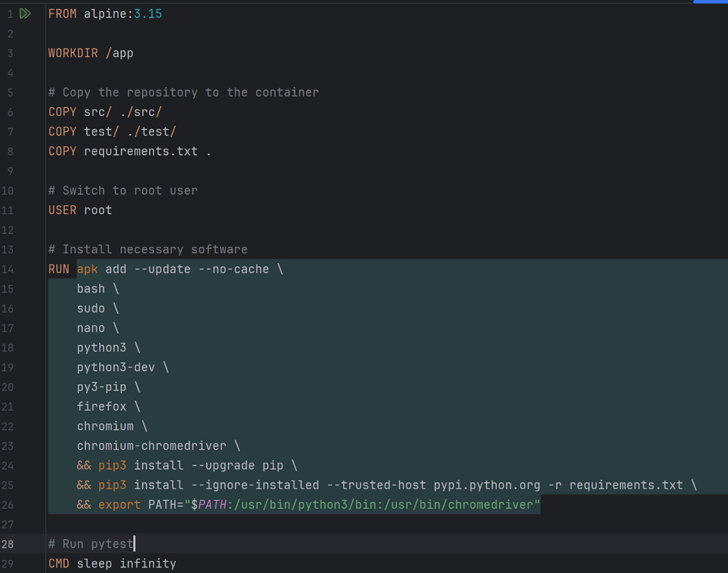The height and width of the screenshot is (573, 728).
Task: Click the comment 'Copy the repository to the container'
Action: [x=183, y=93]
